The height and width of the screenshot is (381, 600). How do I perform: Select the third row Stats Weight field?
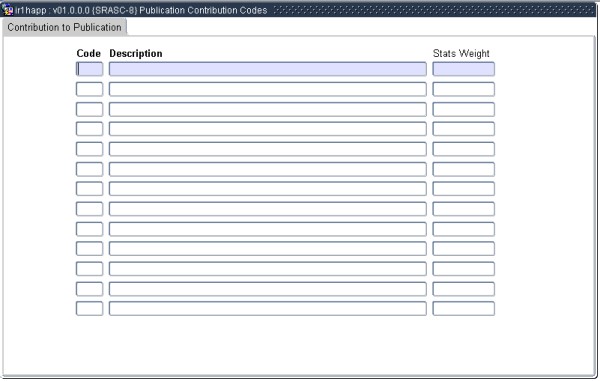coord(463,109)
